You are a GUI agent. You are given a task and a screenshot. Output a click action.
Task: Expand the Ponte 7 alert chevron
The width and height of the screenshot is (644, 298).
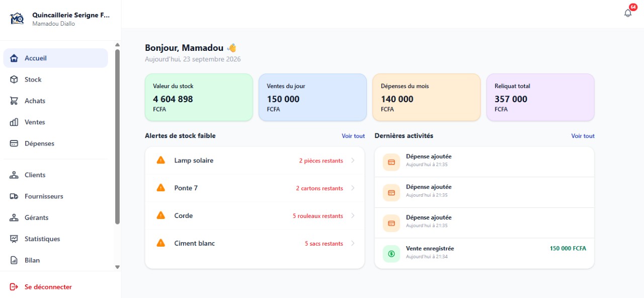(353, 188)
